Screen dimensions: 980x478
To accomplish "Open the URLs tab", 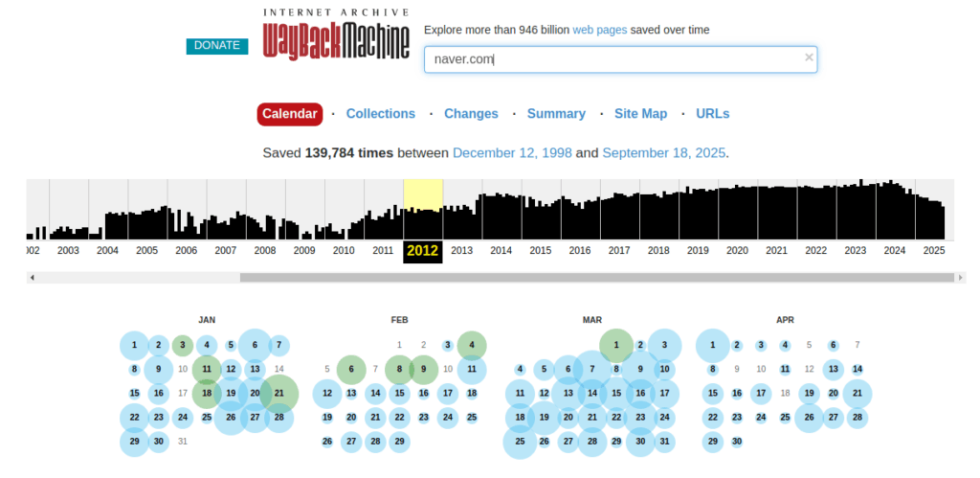I will (712, 114).
